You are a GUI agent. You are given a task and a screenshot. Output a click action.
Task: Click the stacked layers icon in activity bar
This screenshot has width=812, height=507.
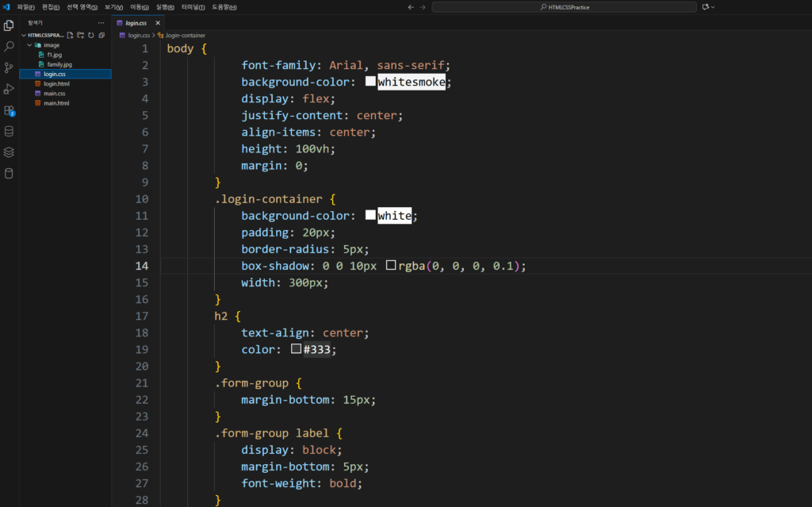pos(9,152)
